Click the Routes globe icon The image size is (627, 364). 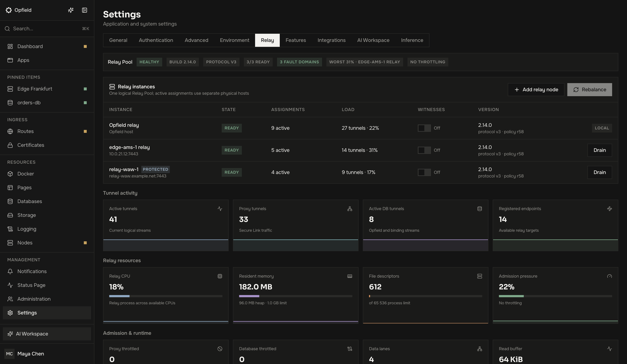click(x=10, y=131)
